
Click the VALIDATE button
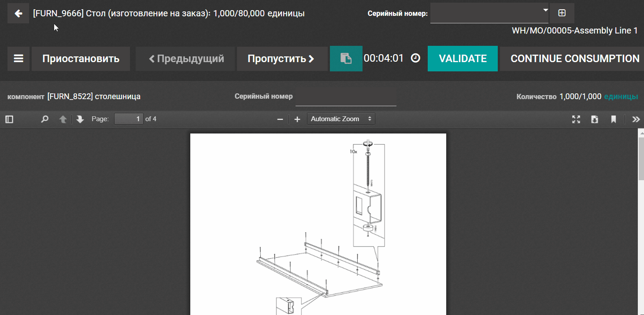point(463,58)
